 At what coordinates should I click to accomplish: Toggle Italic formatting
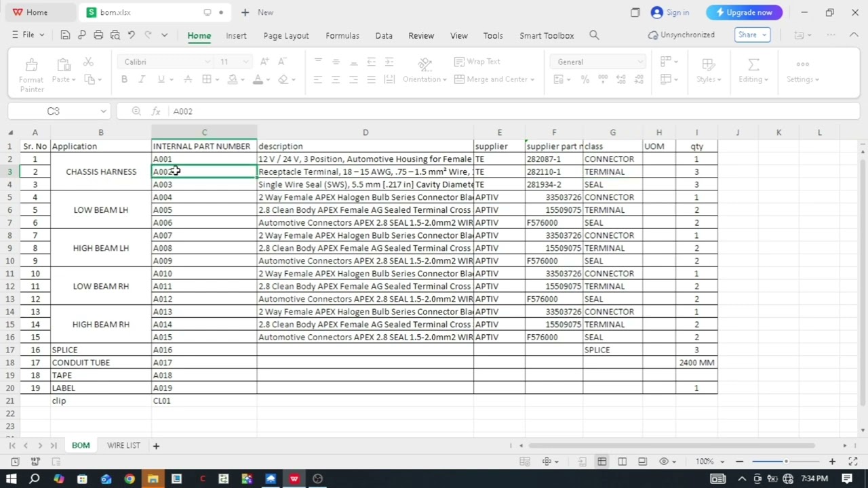(x=142, y=79)
